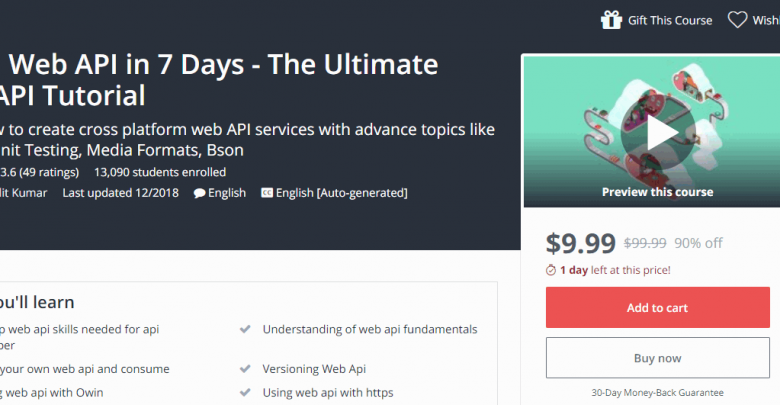
Task: Click English [Auto-generated] captions label
Action: 342,193
